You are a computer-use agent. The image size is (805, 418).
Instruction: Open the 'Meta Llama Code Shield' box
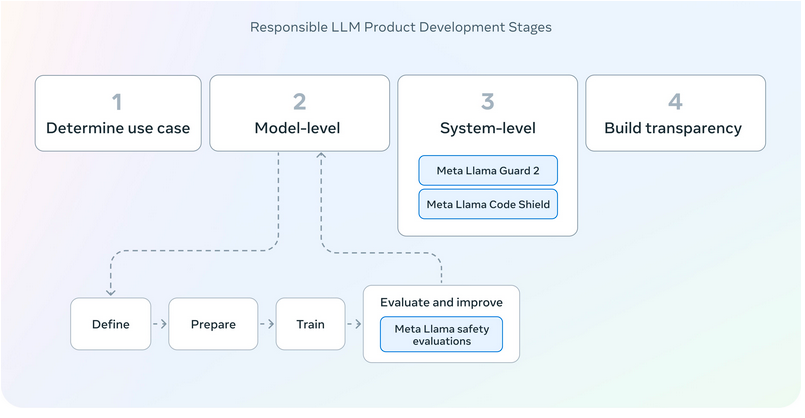coord(488,204)
